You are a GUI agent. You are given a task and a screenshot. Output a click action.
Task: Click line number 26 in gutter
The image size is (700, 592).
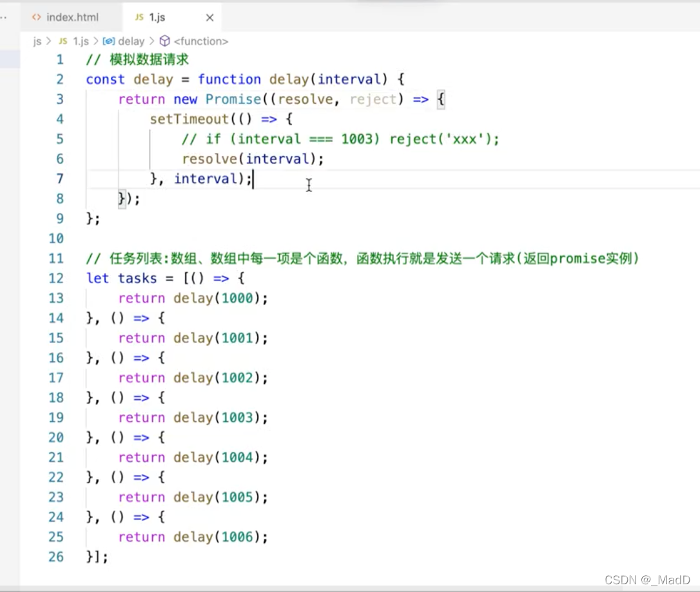(x=56, y=557)
